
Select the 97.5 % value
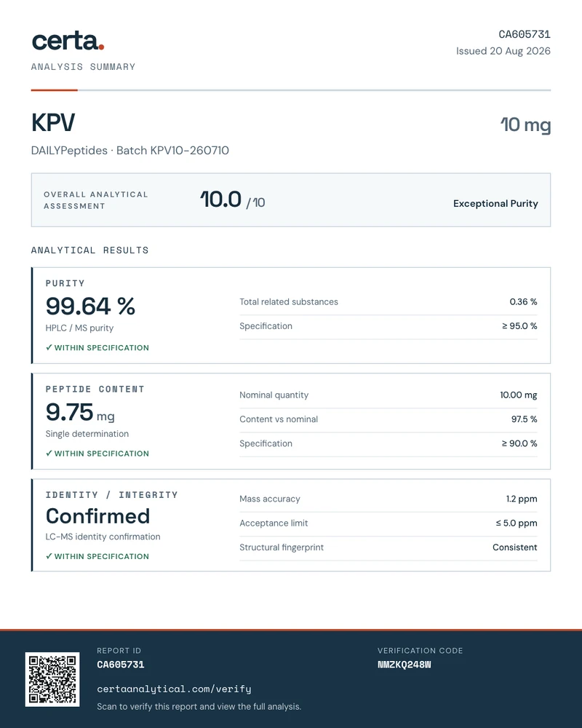click(x=524, y=419)
